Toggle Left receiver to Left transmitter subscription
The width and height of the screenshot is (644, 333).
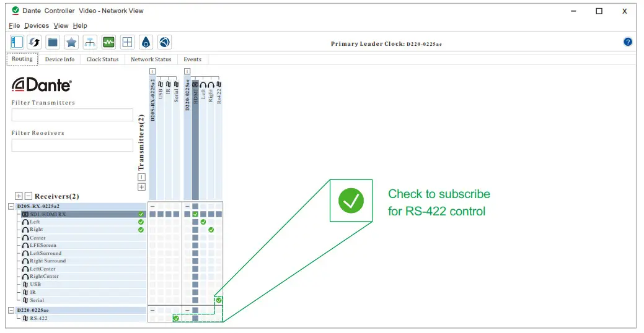[x=203, y=222]
